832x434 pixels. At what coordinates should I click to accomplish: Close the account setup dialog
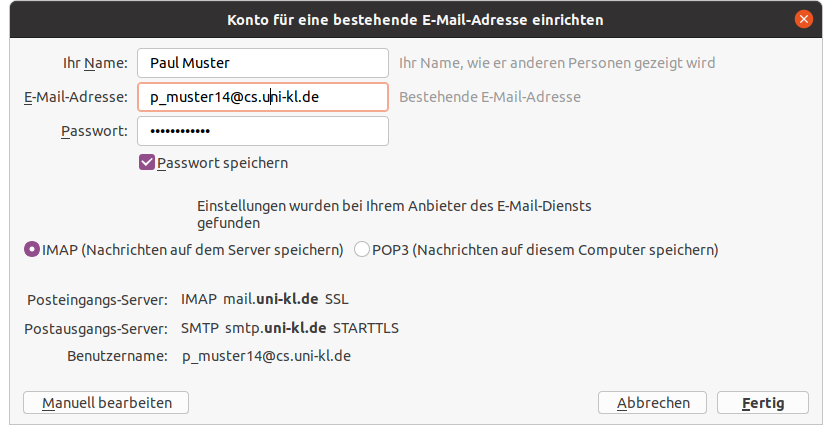click(802, 19)
